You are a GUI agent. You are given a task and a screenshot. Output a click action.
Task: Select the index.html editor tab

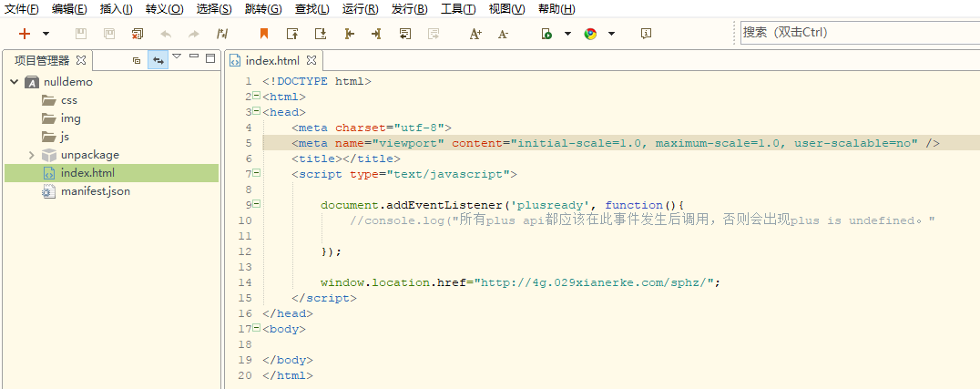click(271, 61)
